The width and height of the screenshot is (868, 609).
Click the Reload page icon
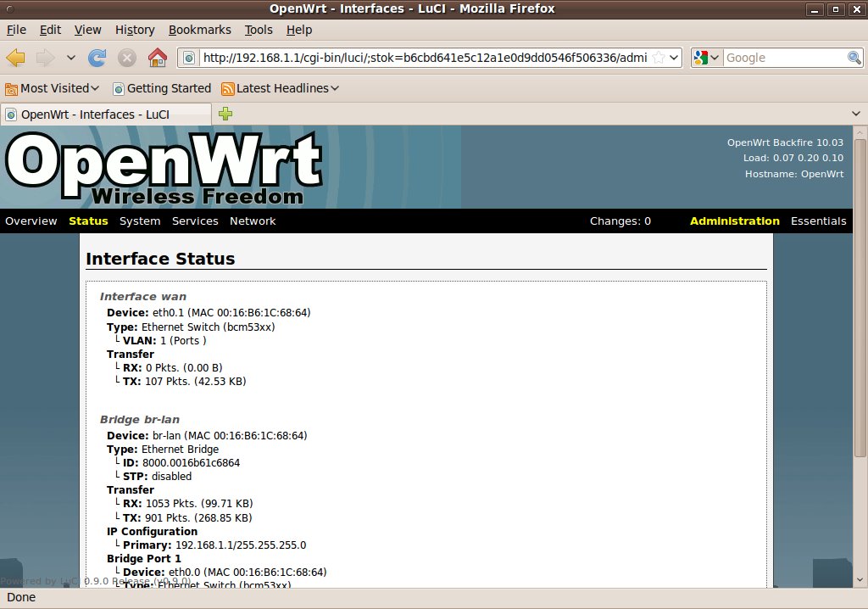[x=97, y=58]
